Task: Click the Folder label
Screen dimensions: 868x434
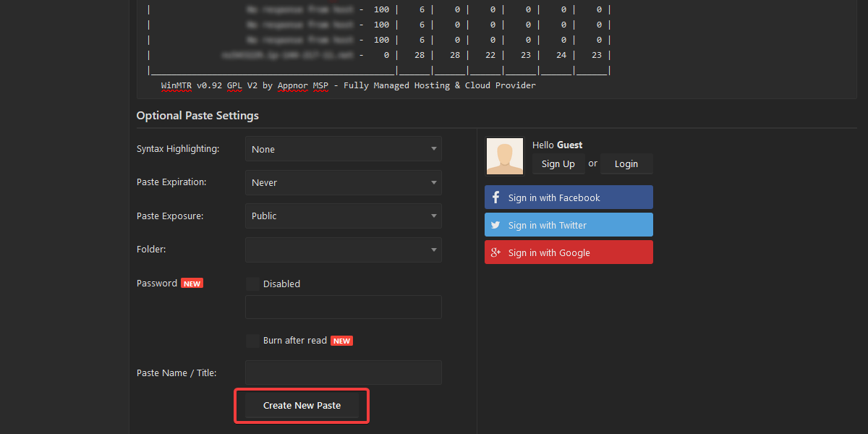Action: tap(151, 249)
